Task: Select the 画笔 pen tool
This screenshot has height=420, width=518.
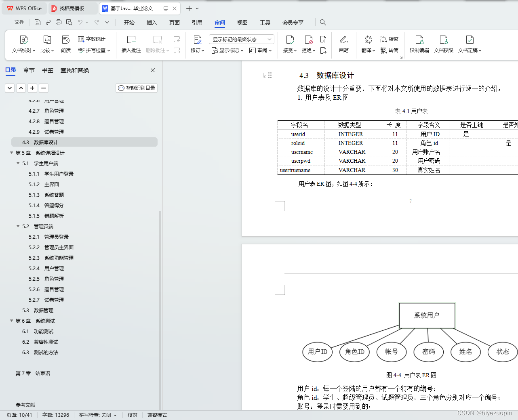Action: (344, 40)
